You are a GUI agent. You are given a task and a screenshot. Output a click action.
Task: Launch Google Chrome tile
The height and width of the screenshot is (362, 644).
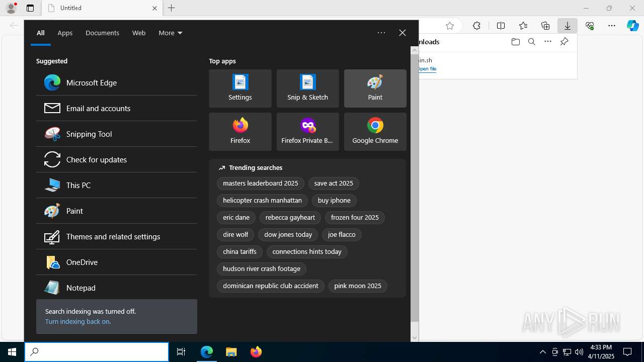pyautogui.click(x=375, y=132)
